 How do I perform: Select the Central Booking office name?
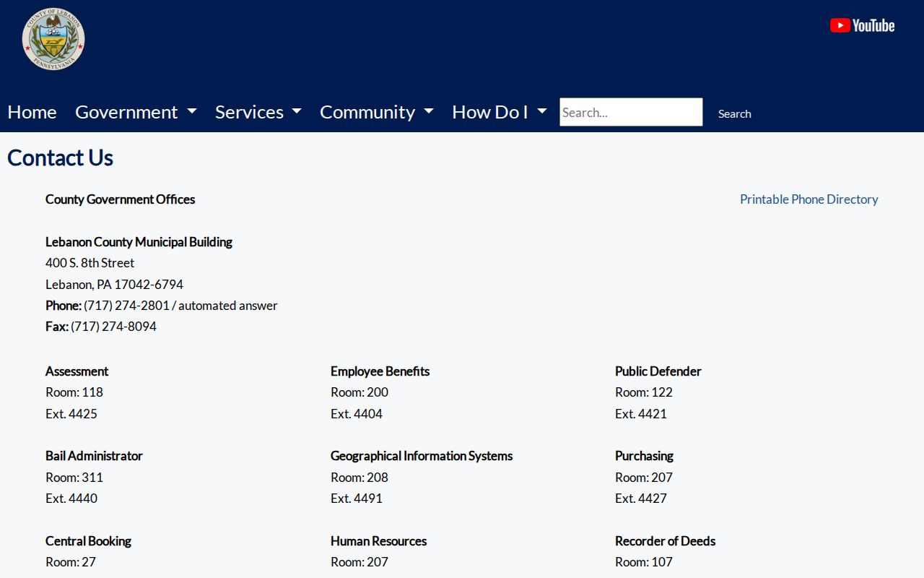click(x=88, y=541)
